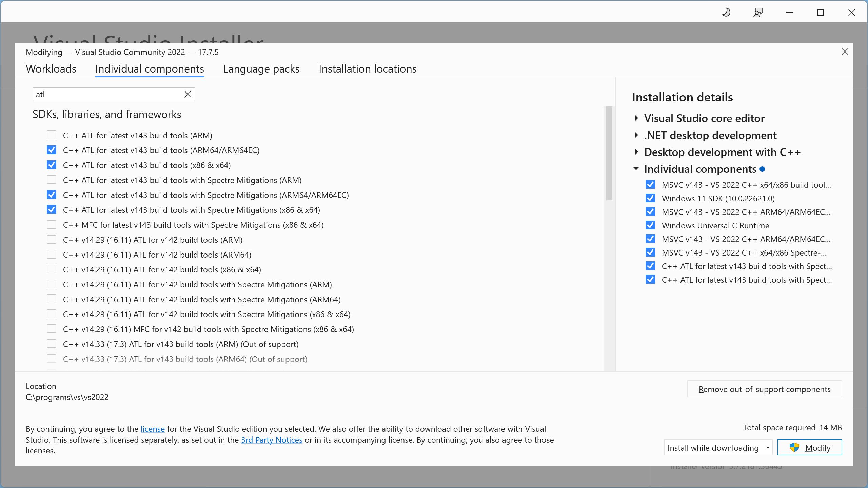Check C++ MFC v143 Spectre Mitigations (x86 & x64)
The height and width of the screenshot is (488, 868).
tap(52, 225)
